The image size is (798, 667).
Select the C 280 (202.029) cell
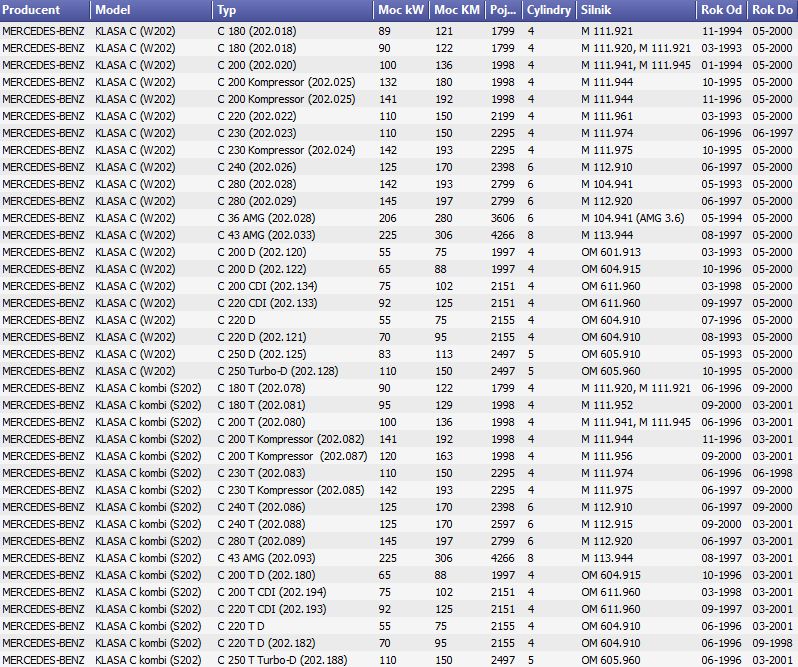pyautogui.click(x=256, y=201)
